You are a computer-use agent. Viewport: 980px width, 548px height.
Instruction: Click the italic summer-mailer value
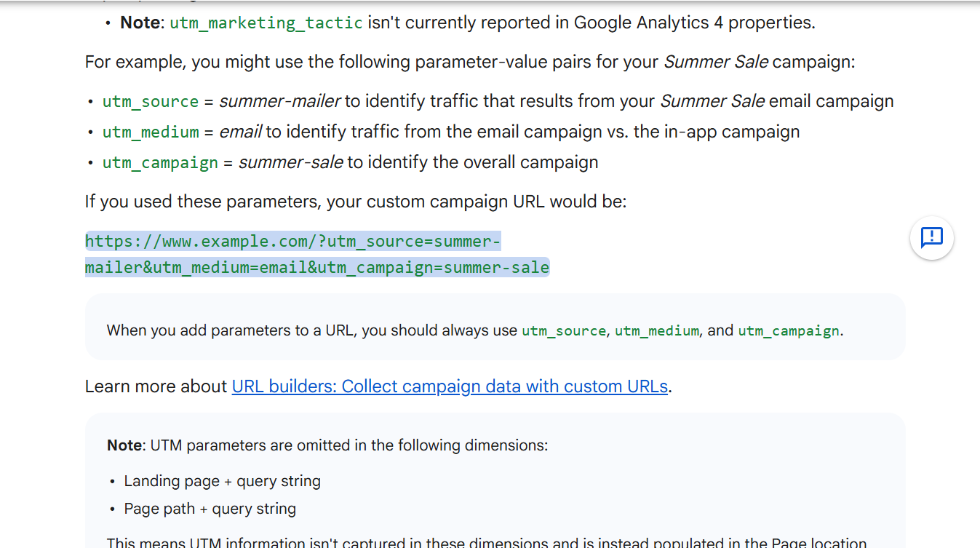(x=279, y=101)
